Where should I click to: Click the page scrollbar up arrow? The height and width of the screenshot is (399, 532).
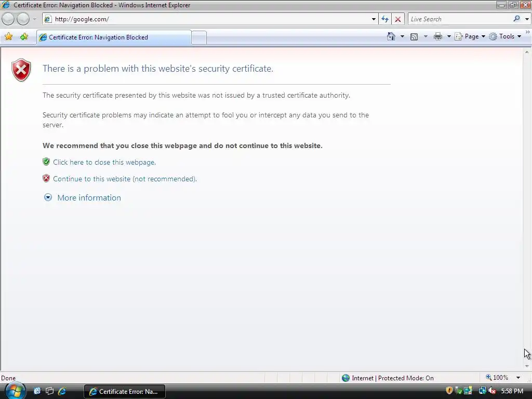click(527, 52)
